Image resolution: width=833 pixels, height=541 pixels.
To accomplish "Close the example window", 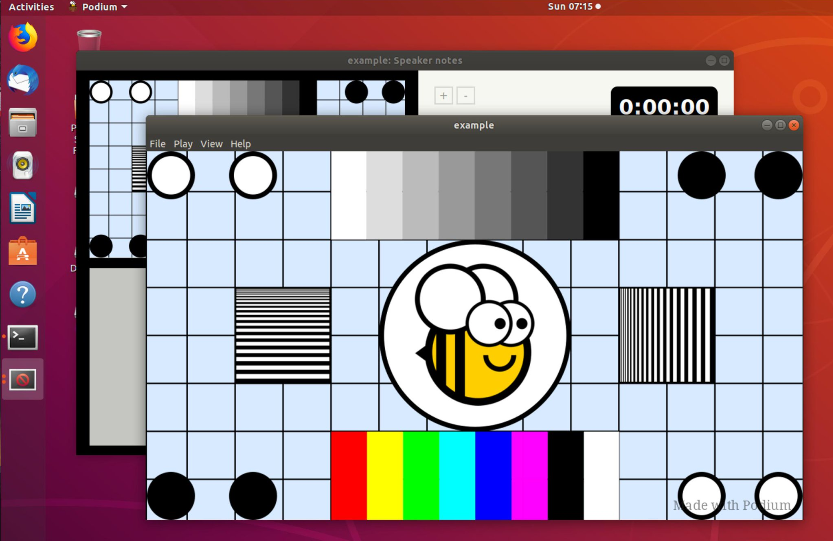I will tap(794, 125).
